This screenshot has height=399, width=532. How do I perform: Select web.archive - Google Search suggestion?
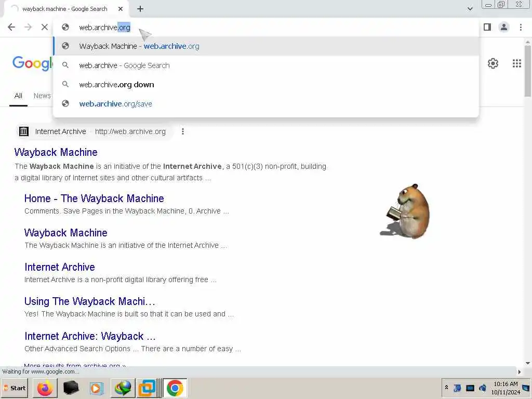pyautogui.click(x=266, y=65)
